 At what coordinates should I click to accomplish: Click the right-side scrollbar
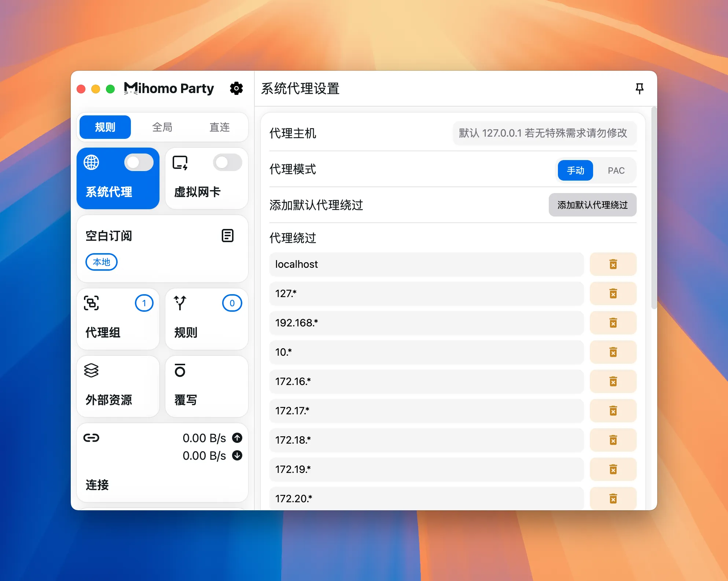(x=654, y=205)
